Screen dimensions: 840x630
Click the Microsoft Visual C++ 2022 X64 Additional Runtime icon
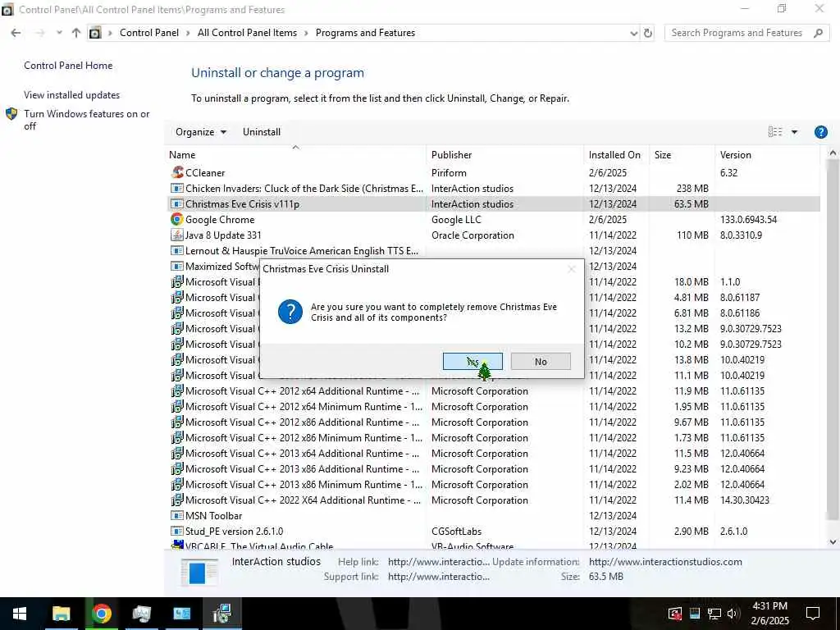[x=177, y=500]
